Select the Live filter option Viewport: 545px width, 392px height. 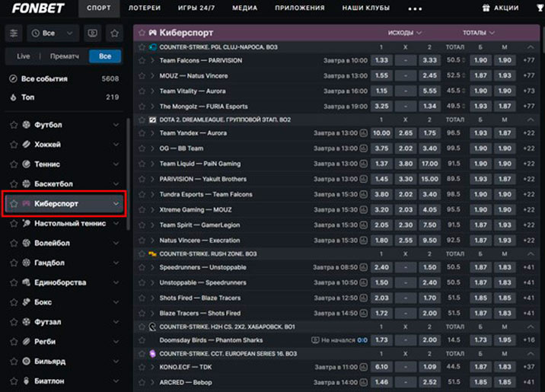24,56
